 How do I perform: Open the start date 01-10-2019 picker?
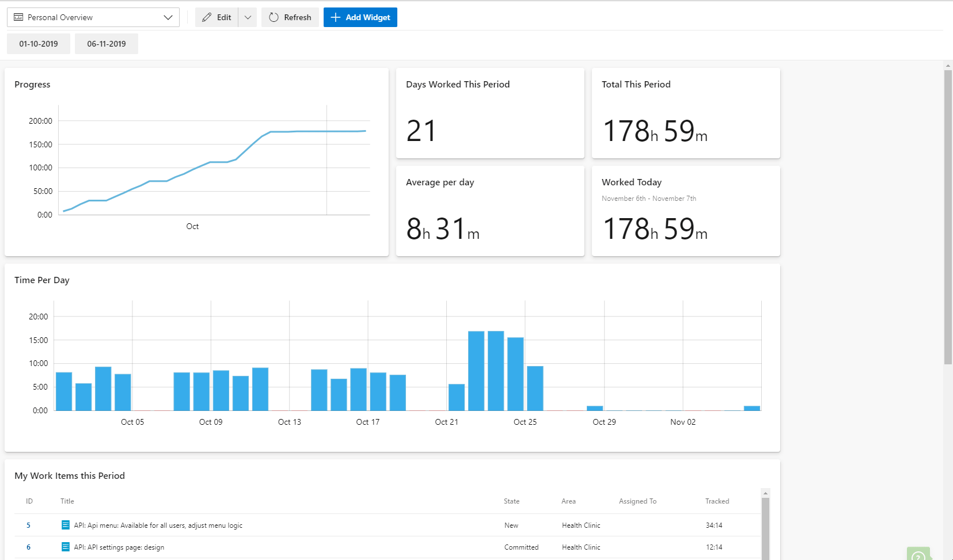(x=39, y=44)
